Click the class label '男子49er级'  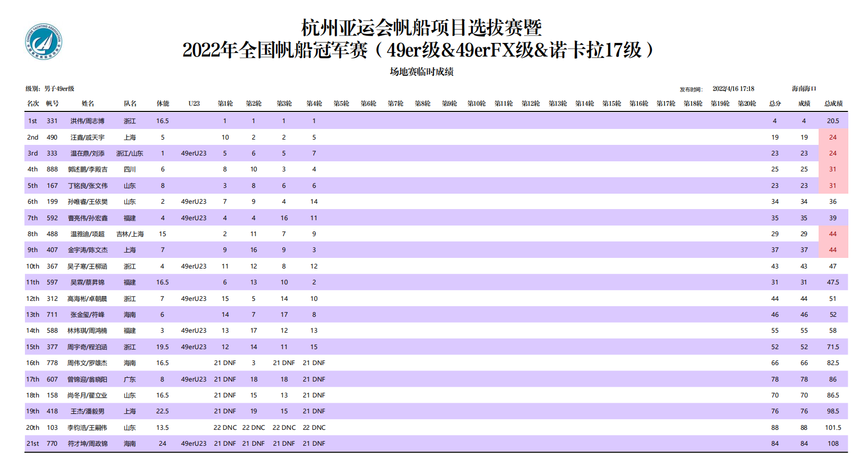[x=59, y=89]
